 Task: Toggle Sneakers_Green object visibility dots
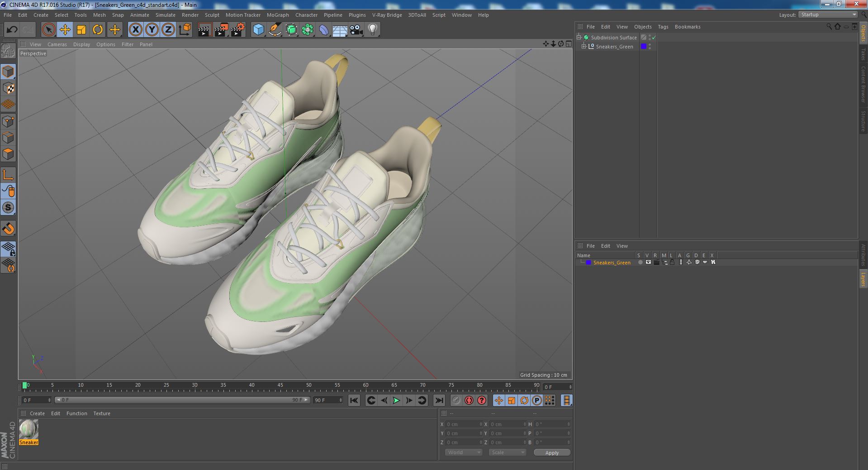pos(650,47)
